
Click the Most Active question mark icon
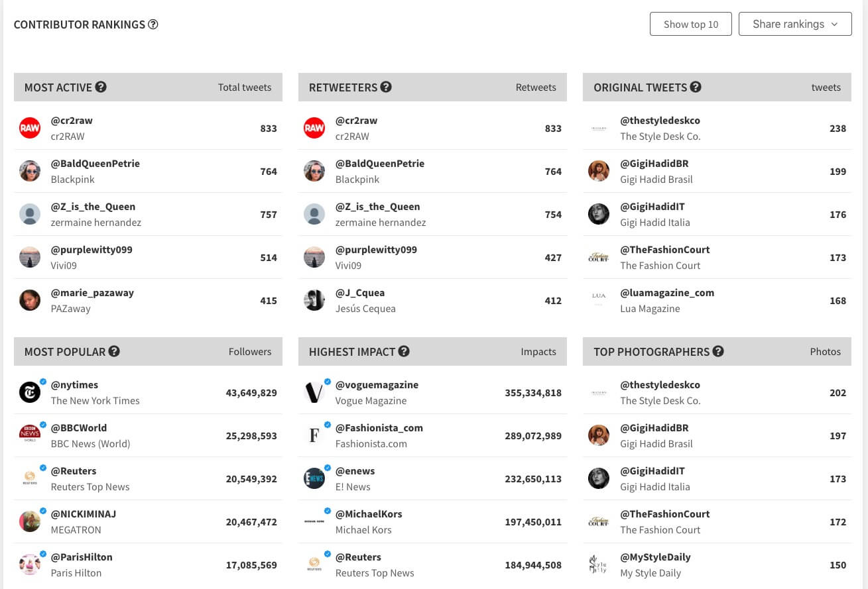click(100, 86)
